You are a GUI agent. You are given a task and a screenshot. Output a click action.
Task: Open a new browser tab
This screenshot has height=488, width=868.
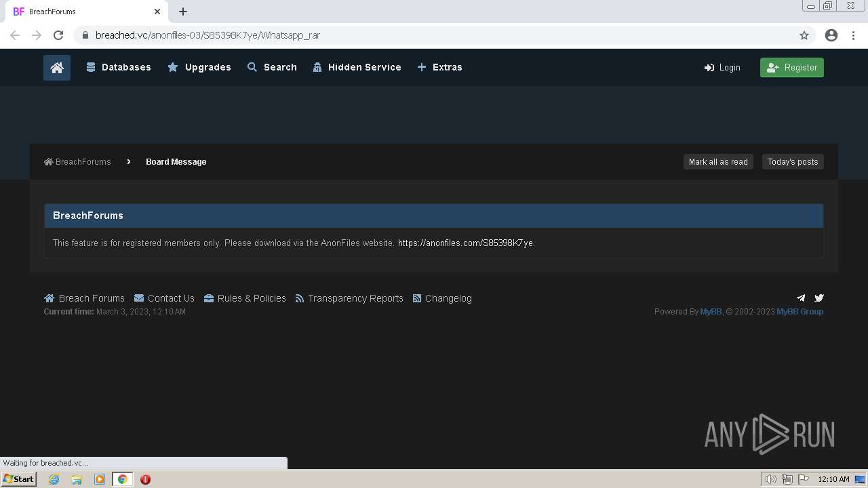point(183,12)
